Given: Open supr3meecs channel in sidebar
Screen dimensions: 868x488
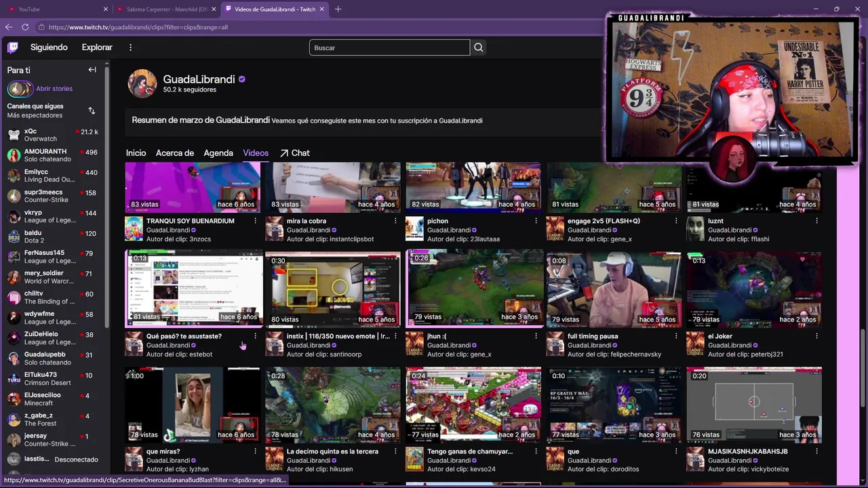Looking at the screenshot, I should coord(53,196).
